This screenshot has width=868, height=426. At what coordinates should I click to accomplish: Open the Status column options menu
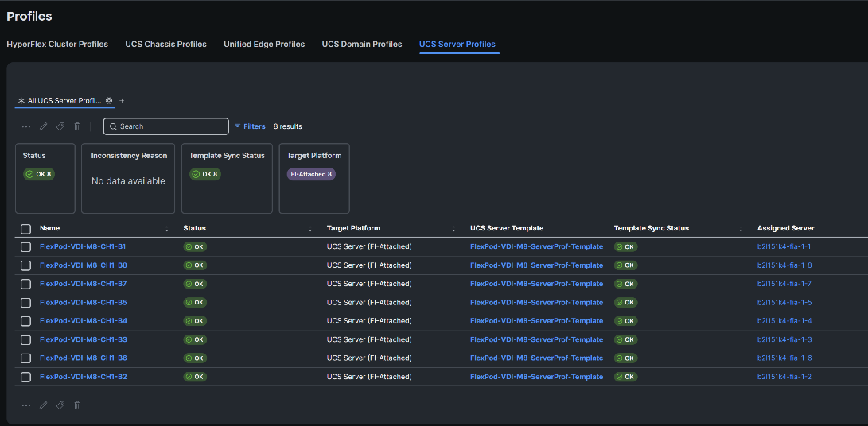click(x=310, y=228)
